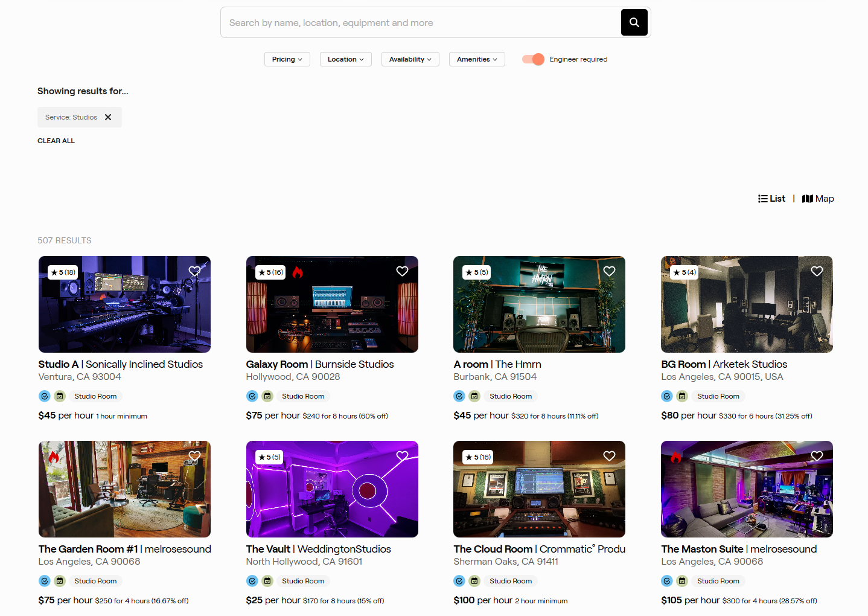This screenshot has height=616, width=868.
Task: Open The Cloud Room photo
Action: point(539,489)
